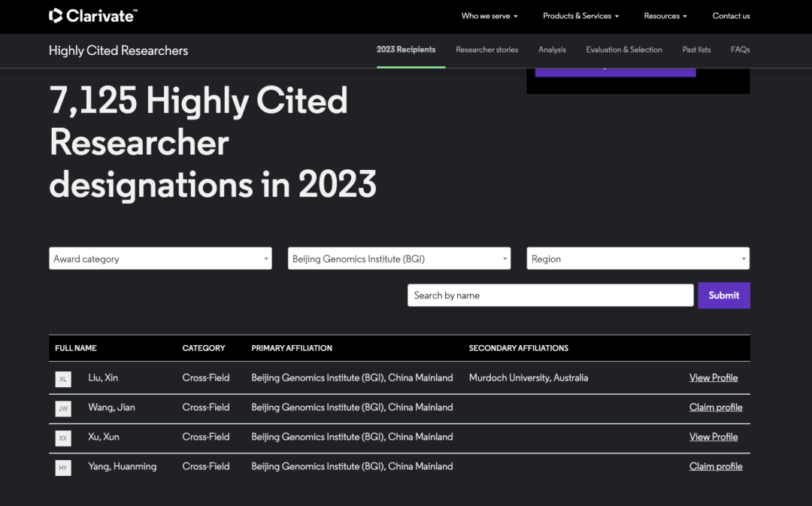Click the name Wang, Jian
The image size is (812, 506).
[111, 408]
